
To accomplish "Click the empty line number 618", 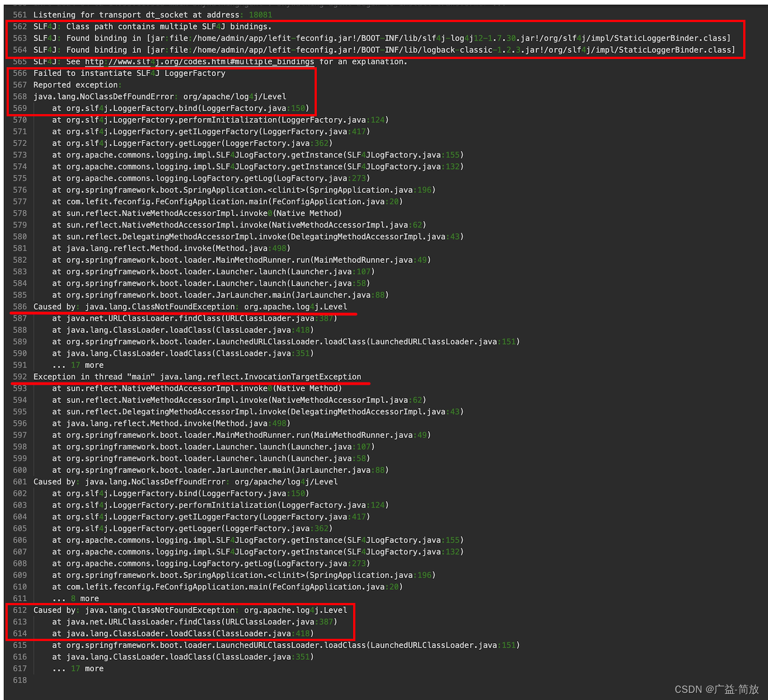I will [x=20, y=681].
